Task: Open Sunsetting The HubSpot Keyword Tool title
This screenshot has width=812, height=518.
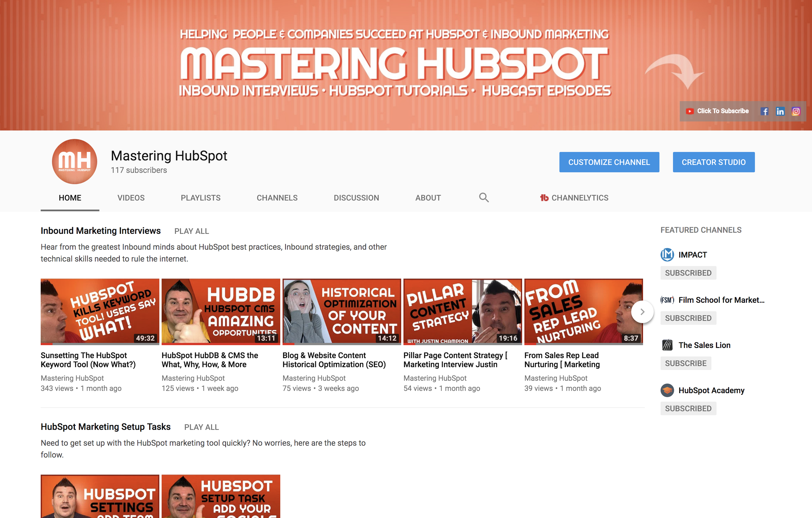Action: 88,360
